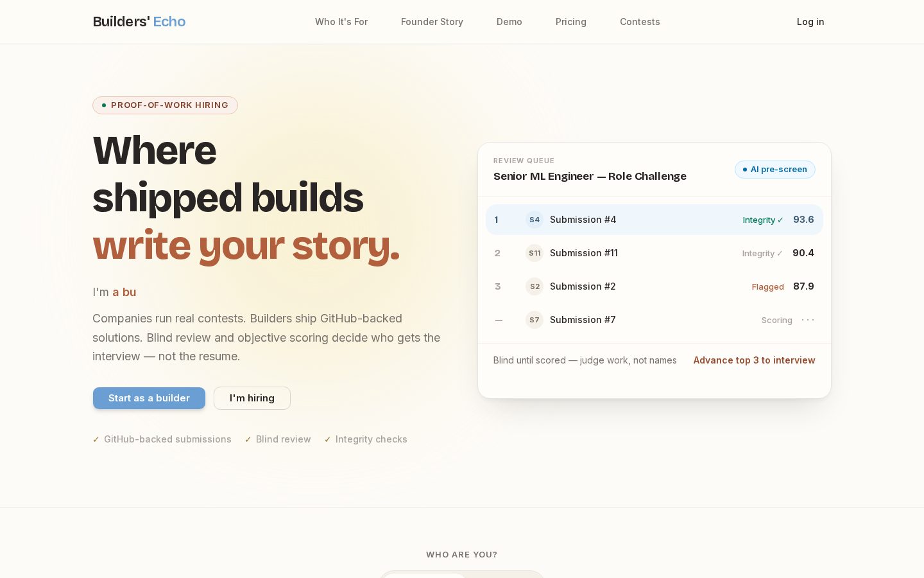Click the 87.9 score

pyautogui.click(x=803, y=286)
